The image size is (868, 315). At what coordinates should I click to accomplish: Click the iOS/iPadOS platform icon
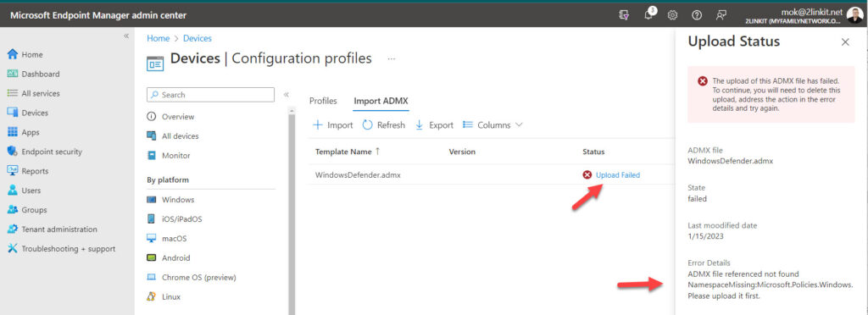click(151, 218)
